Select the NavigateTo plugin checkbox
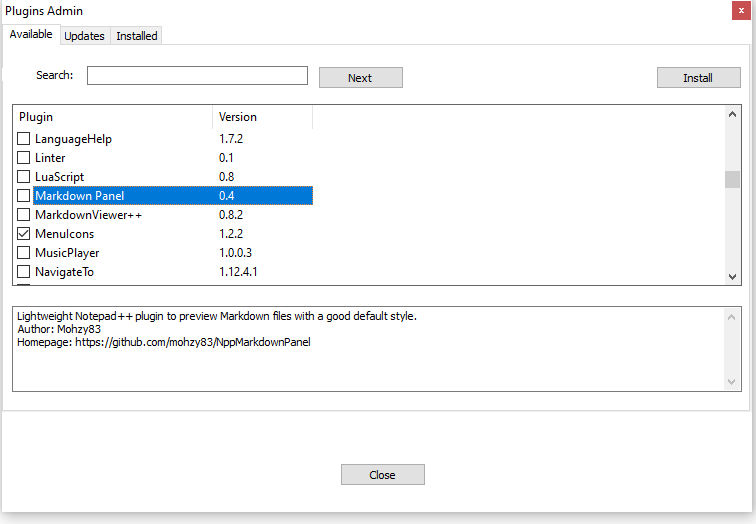The image size is (756, 524). click(24, 272)
